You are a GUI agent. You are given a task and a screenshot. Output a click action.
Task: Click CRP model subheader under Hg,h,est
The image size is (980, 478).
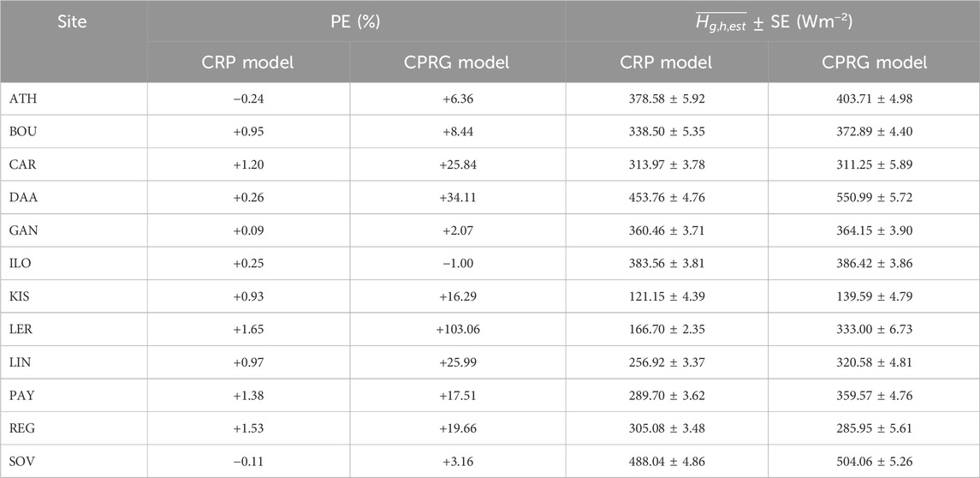click(667, 63)
